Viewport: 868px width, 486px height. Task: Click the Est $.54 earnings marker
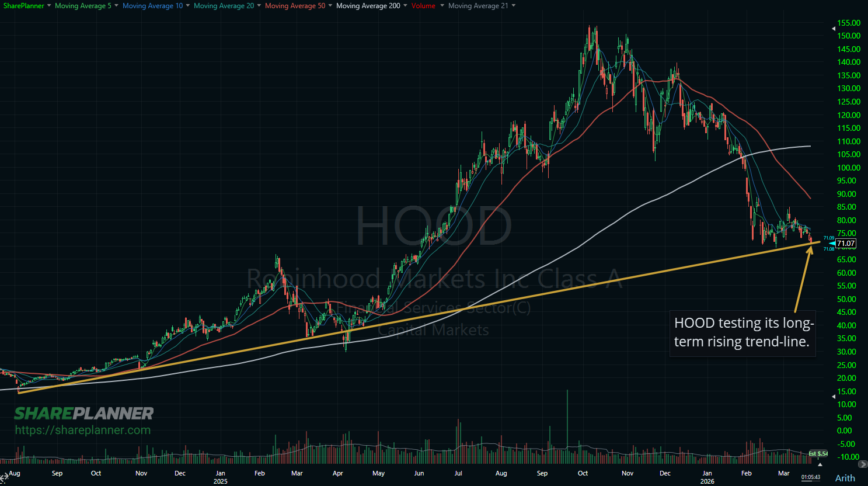coord(819,453)
